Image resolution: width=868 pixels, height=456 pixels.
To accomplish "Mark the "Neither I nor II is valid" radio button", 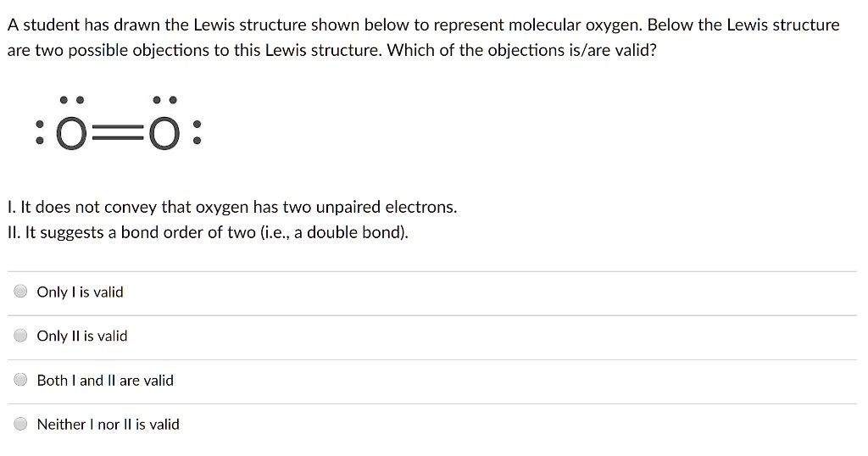I will (x=20, y=425).
